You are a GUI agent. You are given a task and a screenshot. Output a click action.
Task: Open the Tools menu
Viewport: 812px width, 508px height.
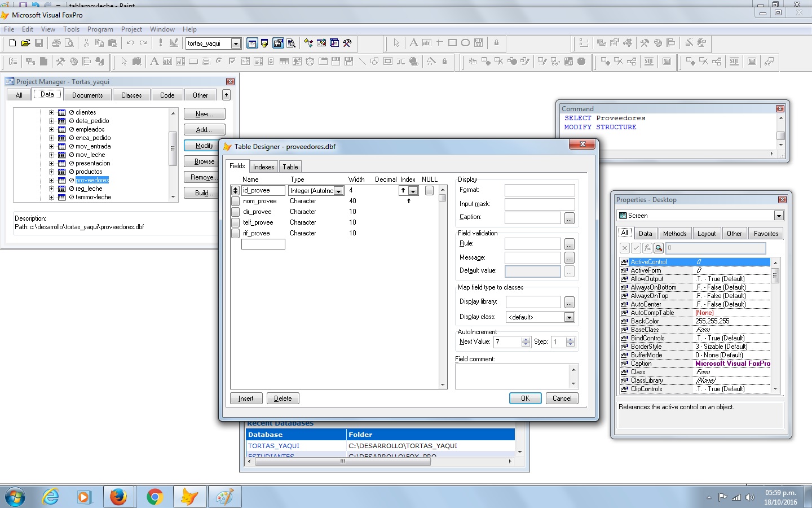click(71, 29)
